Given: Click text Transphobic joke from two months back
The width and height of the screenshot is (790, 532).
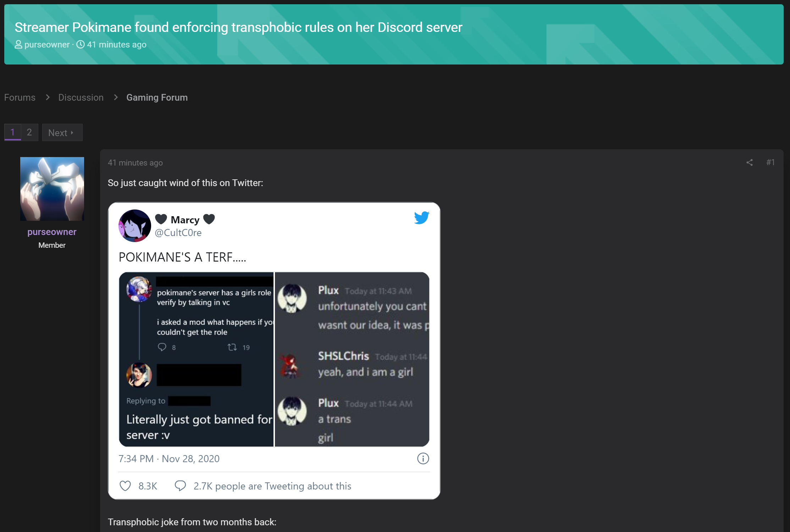Looking at the screenshot, I should click(x=192, y=522).
